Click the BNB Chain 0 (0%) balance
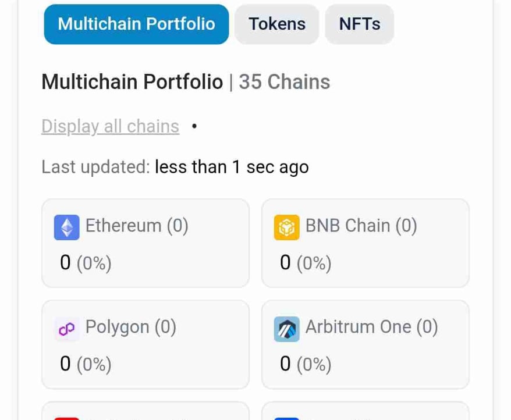The height and width of the screenshot is (420, 511). coord(306,263)
